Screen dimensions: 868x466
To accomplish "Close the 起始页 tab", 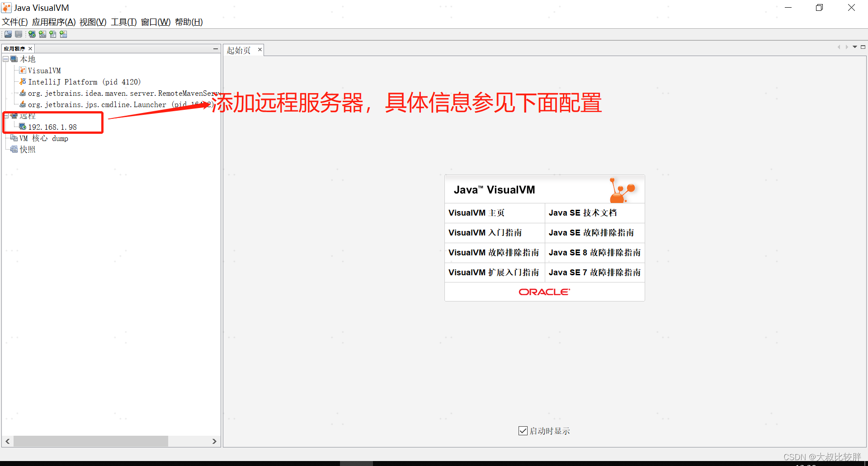I will coord(260,50).
